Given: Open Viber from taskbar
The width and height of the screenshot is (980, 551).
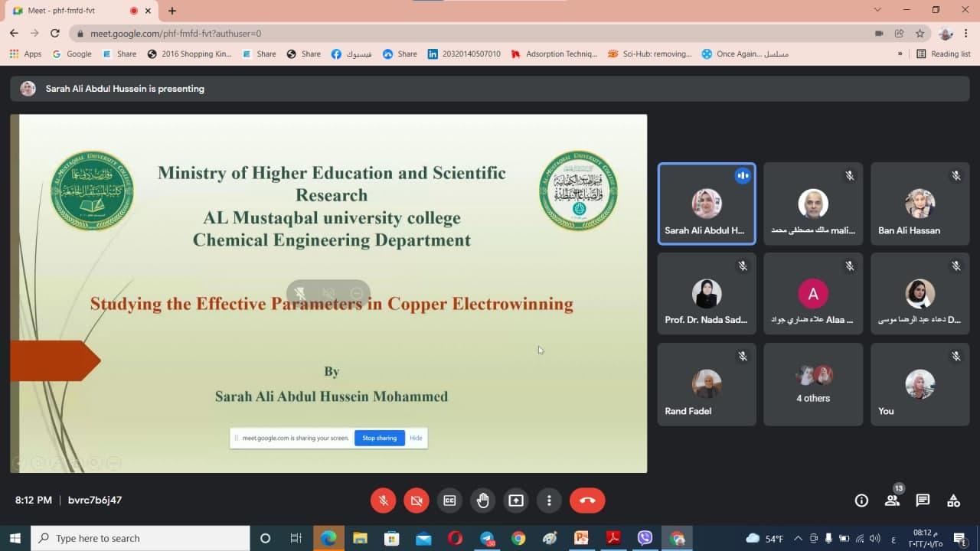Looking at the screenshot, I should [645, 538].
